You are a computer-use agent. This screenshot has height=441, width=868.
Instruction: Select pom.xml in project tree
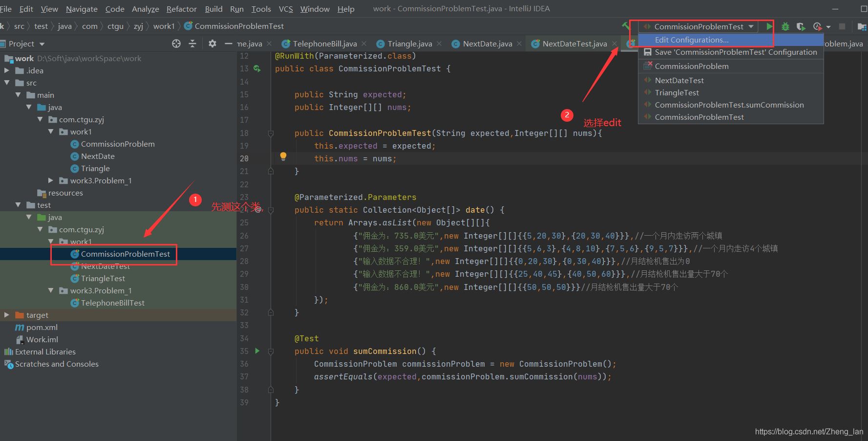click(42, 327)
